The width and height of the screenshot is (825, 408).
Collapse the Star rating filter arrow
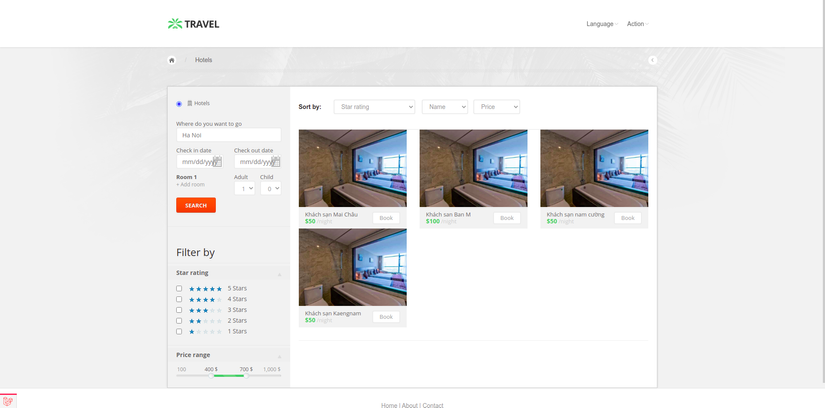pyautogui.click(x=279, y=274)
